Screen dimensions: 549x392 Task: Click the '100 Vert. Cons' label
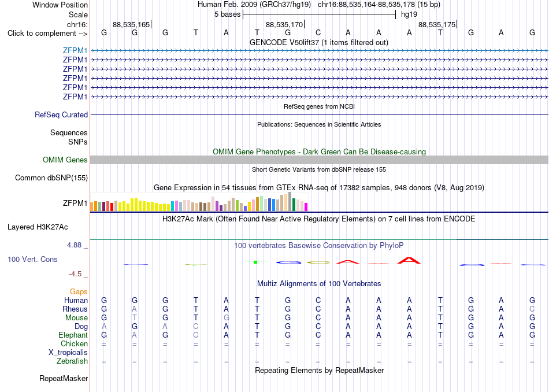click(32, 259)
